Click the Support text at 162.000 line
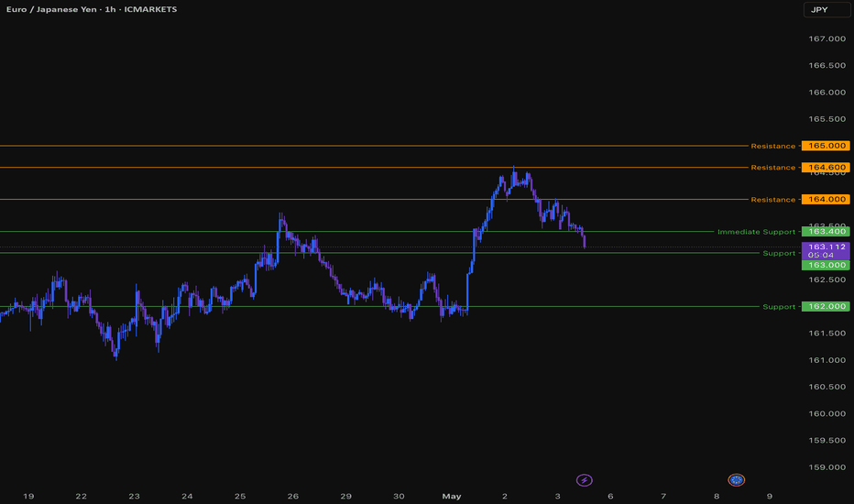 tap(779, 307)
